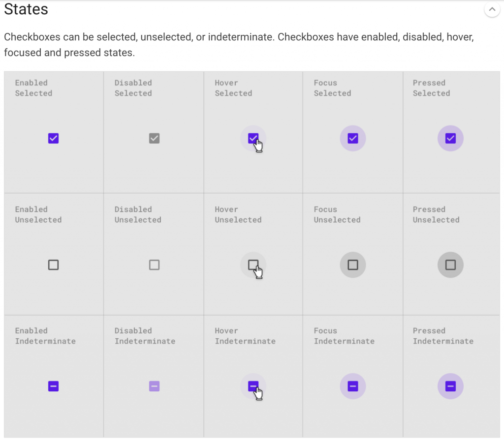Viewport: 504px width, 441px height.
Task: Click the Hover Selected checkbox
Action: [x=253, y=138]
